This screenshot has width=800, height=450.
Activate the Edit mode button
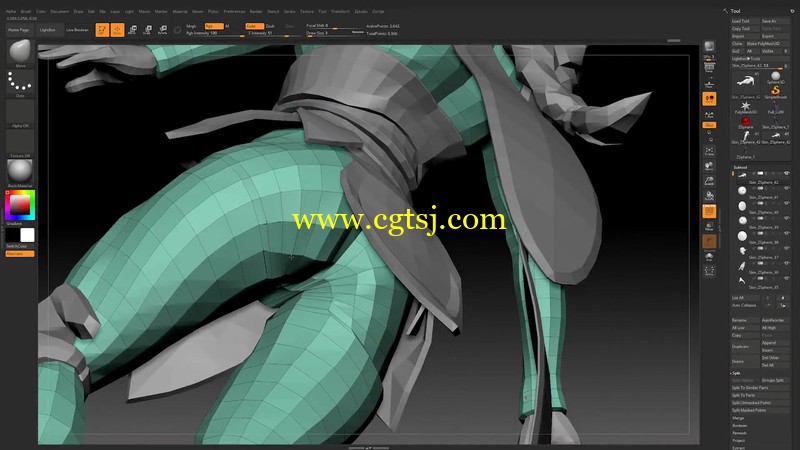(102, 30)
